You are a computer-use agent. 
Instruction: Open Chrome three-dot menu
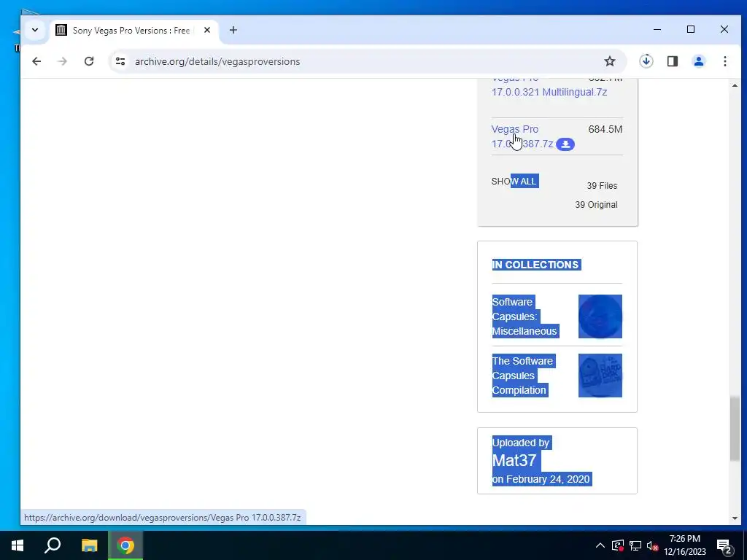[x=724, y=61]
